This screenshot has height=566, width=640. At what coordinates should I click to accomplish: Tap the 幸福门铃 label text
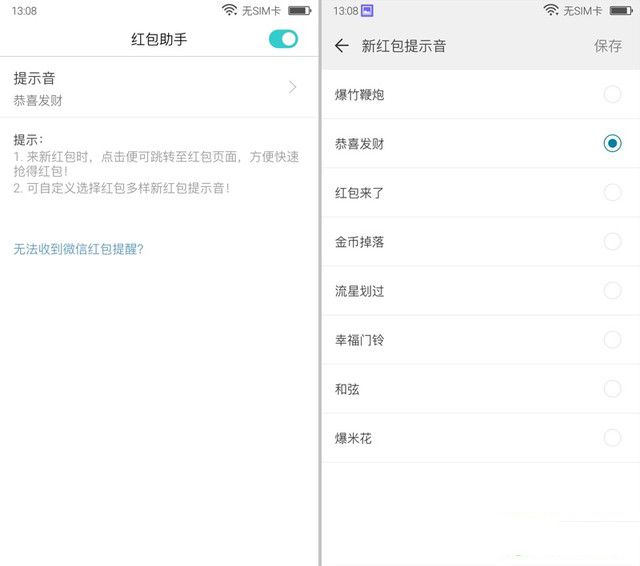pyautogui.click(x=359, y=340)
